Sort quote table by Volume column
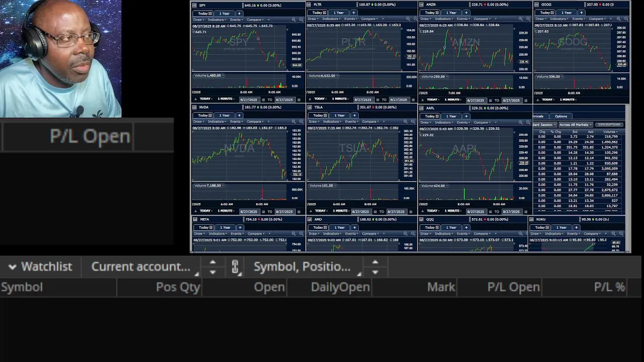644x362 pixels. (x=609, y=132)
